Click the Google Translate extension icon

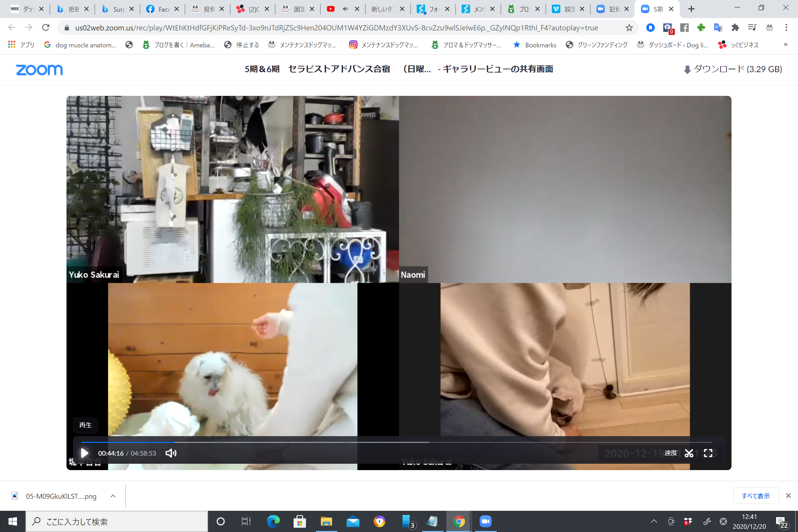click(718, 28)
